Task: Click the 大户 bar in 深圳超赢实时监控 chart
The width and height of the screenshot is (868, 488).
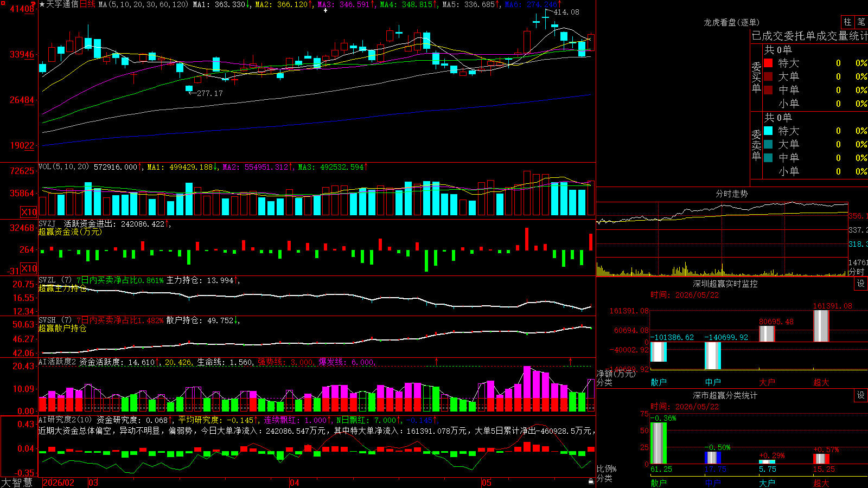Action: 767,334
